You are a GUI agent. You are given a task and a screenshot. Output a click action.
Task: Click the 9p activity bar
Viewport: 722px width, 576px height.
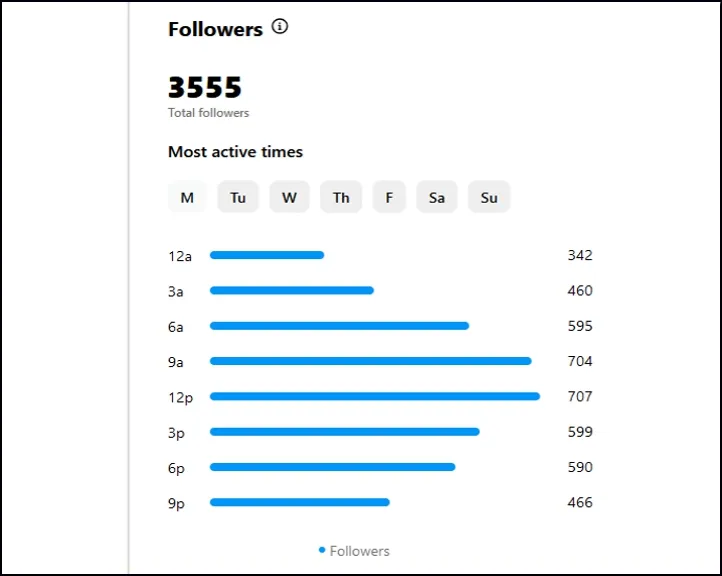[x=300, y=502]
